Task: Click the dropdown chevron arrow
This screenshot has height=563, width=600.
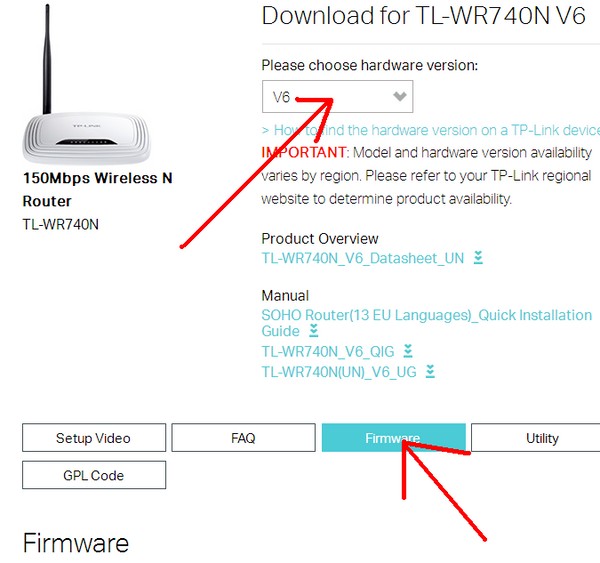Action: [x=399, y=96]
